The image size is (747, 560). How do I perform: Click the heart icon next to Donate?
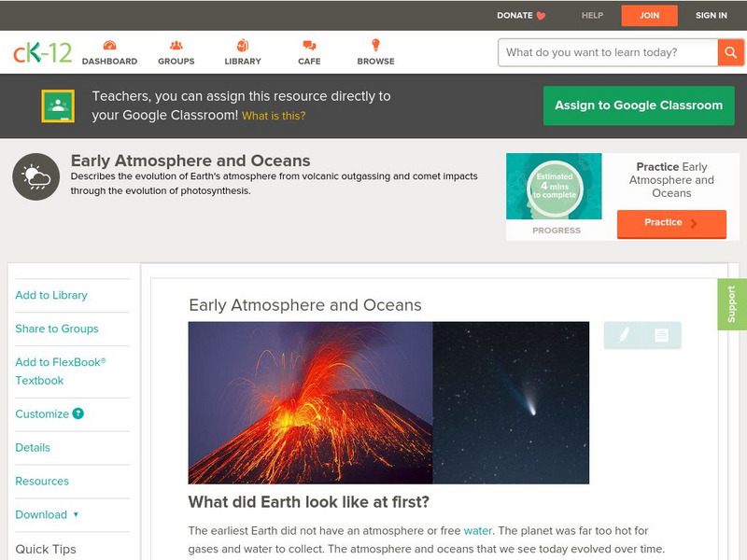[x=539, y=15]
